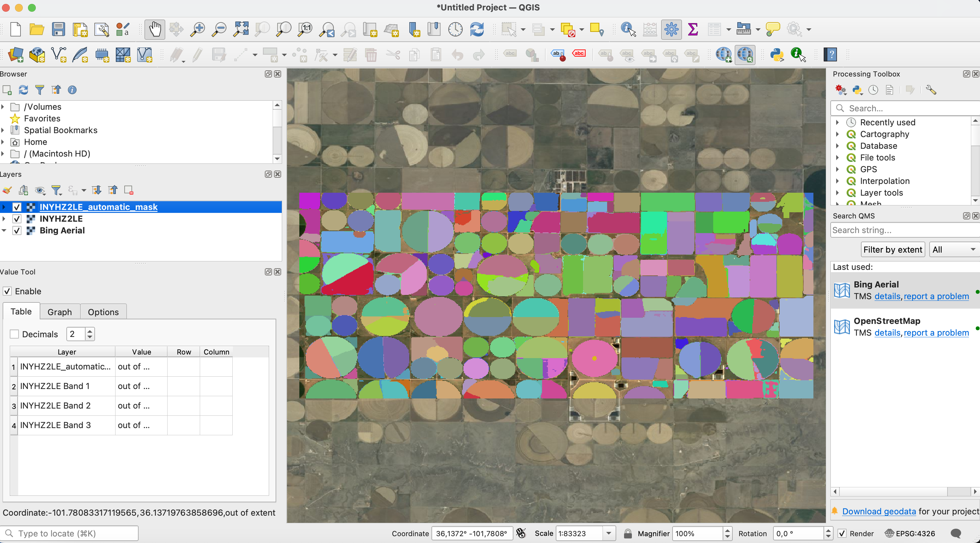Enable the Decimals checkbox in Value Tool
980x543 pixels.
click(x=14, y=334)
